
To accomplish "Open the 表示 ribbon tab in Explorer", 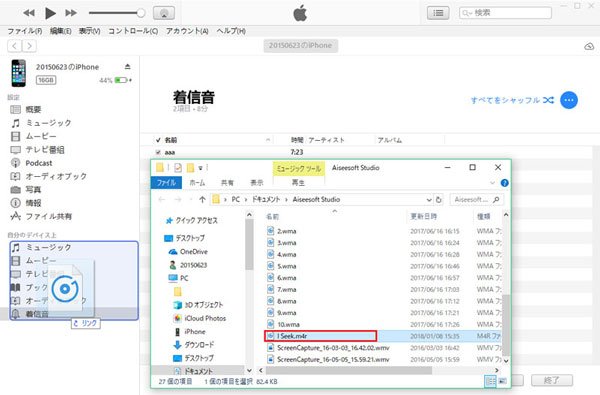I will 257,183.
